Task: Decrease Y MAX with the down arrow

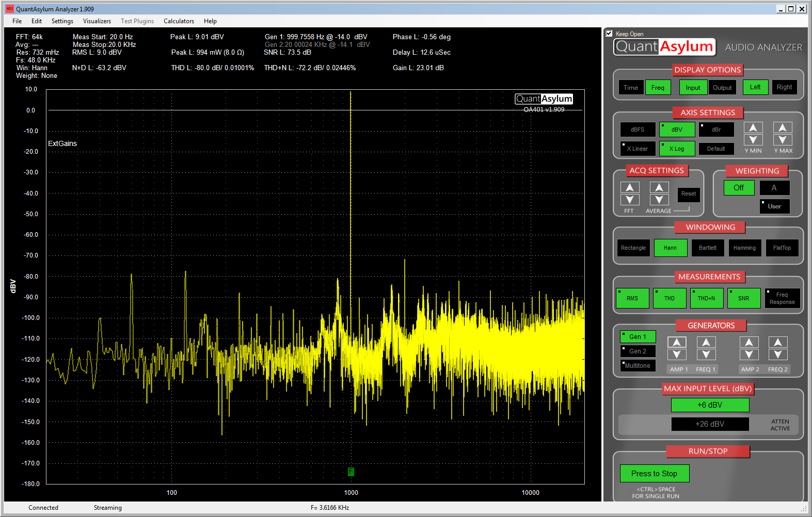Action: point(783,140)
